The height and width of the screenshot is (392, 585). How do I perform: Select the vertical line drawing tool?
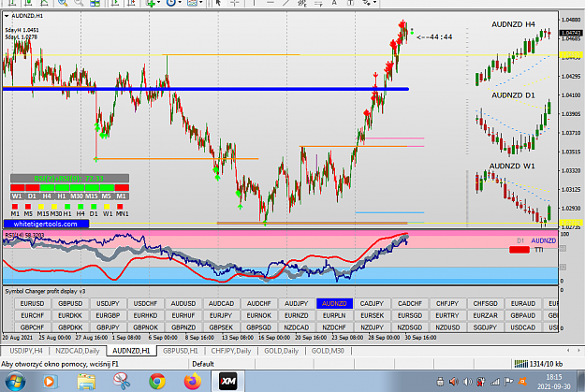(x=254, y=3)
